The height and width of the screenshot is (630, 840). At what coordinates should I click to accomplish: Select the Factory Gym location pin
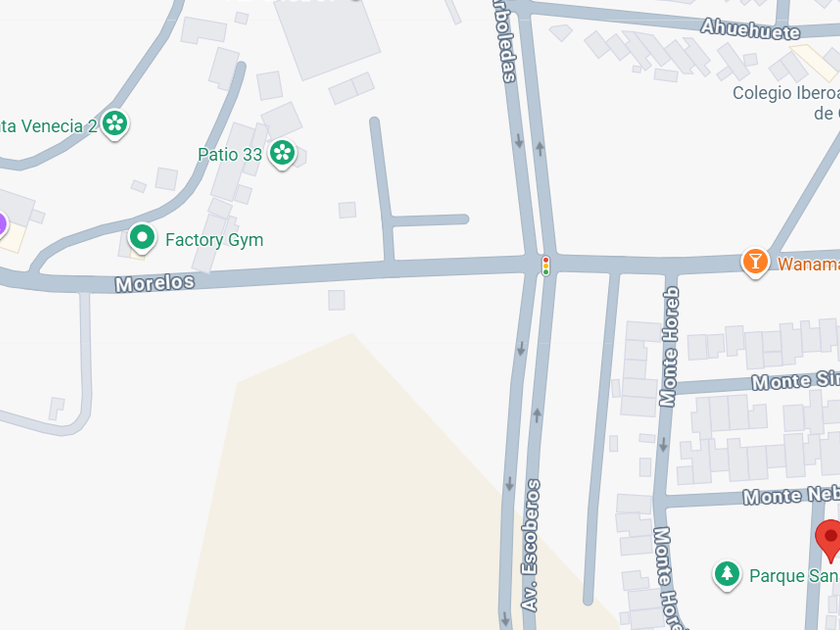pos(142,238)
